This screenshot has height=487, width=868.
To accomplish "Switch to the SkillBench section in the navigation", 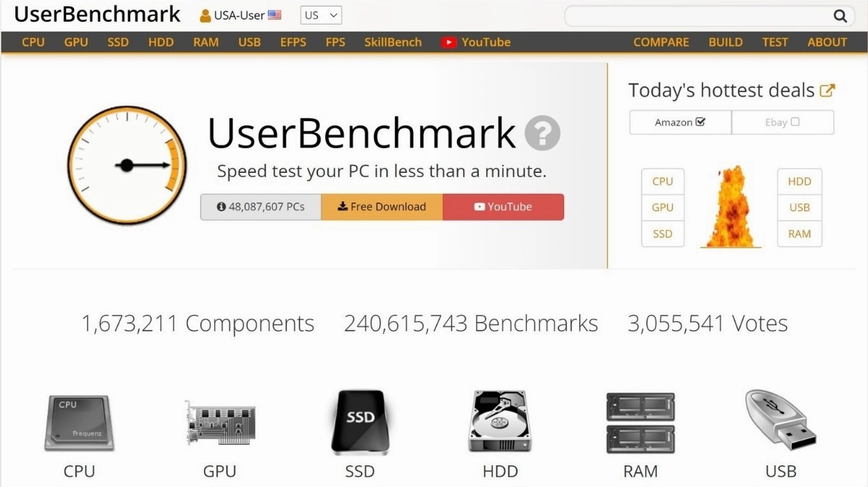I will (393, 42).
